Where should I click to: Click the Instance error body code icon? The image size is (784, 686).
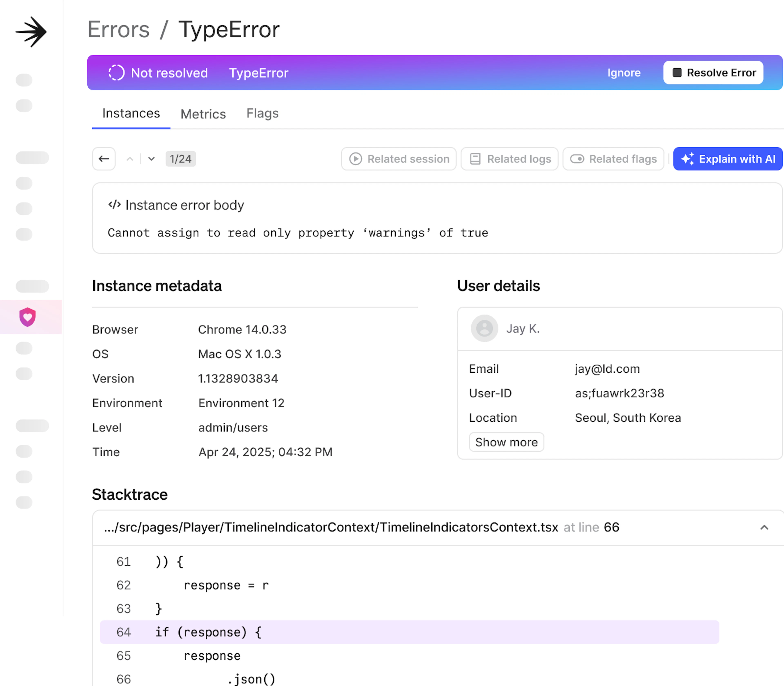pyautogui.click(x=115, y=205)
